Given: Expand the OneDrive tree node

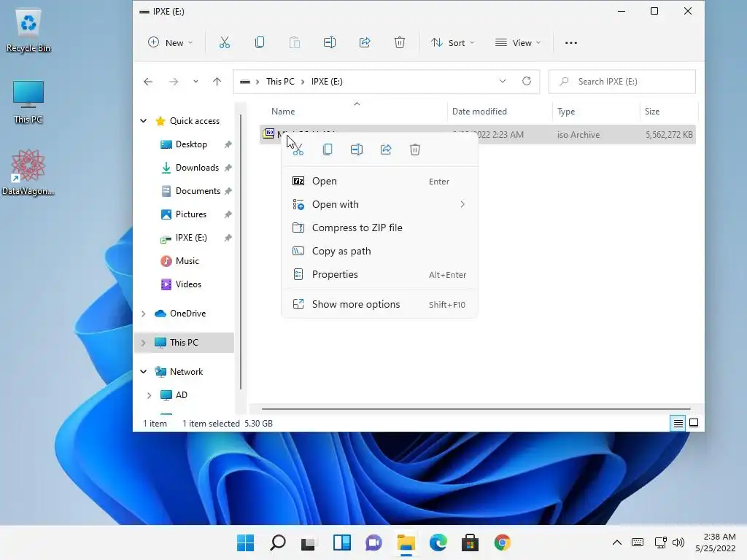Looking at the screenshot, I should point(144,314).
